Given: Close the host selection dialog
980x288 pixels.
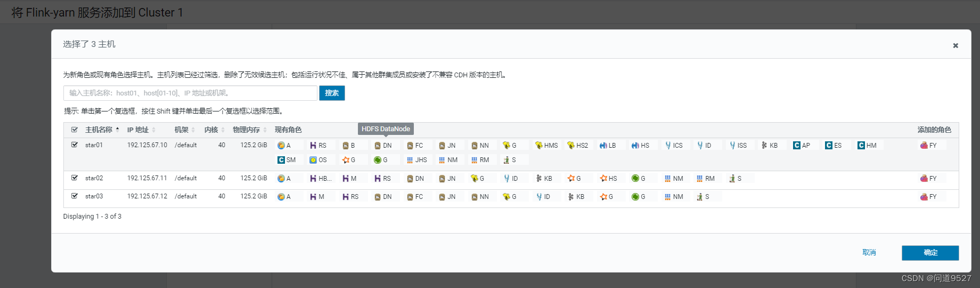Looking at the screenshot, I should [x=956, y=45].
